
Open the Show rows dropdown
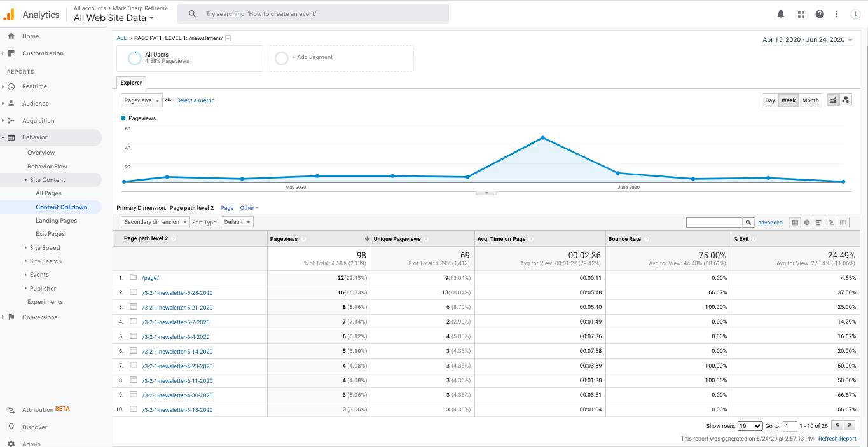[750, 426]
